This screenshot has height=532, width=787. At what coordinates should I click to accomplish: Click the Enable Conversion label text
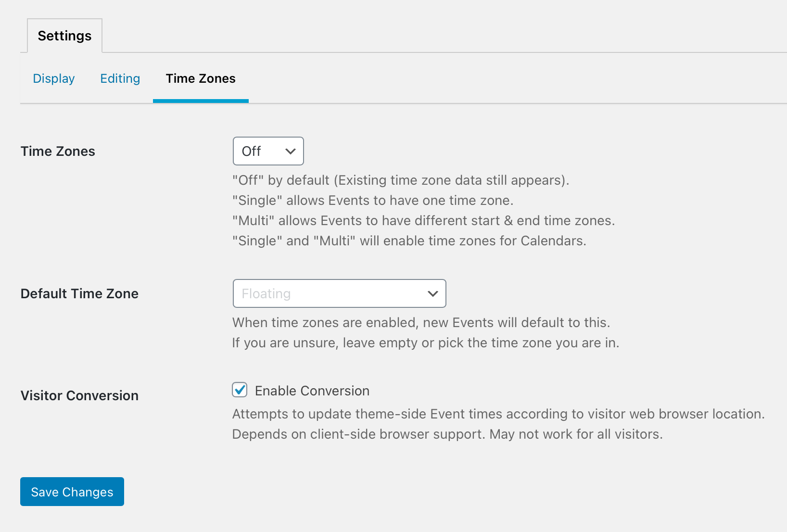pyautogui.click(x=312, y=391)
